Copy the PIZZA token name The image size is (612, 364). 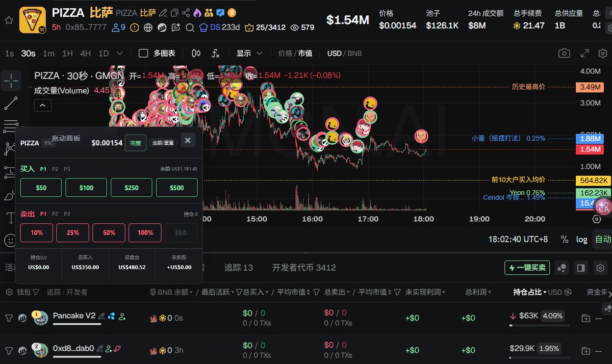click(174, 13)
